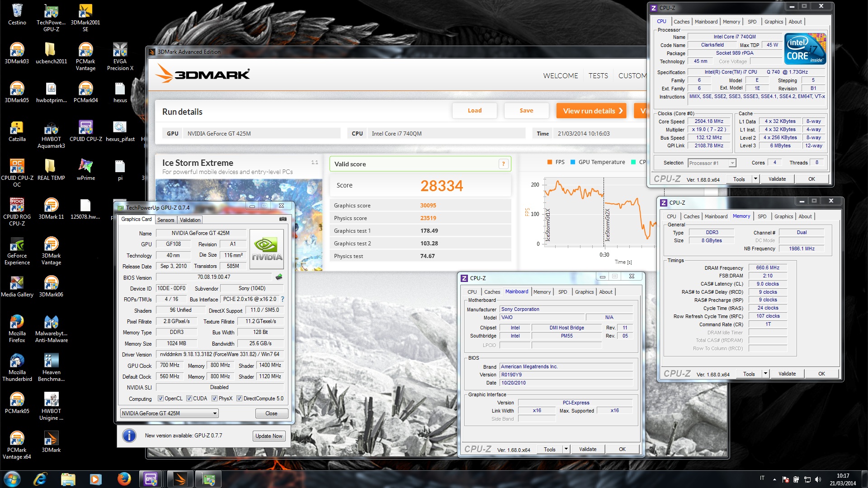Screen dimensions: 868x488
Task: Open the HWBOT Aquamark3 shortcut
Action: tap(51, 135)
